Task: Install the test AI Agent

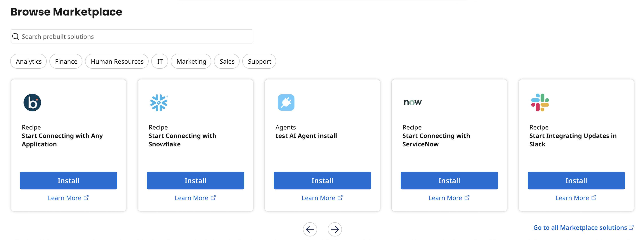Action: [x=322, y=180]
